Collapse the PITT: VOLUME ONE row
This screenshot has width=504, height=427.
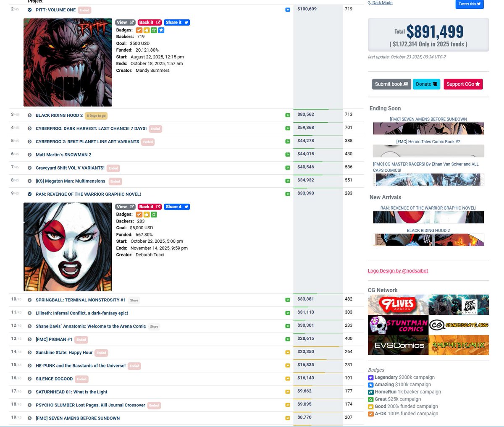pyautogui.click(x=29, y=10)
